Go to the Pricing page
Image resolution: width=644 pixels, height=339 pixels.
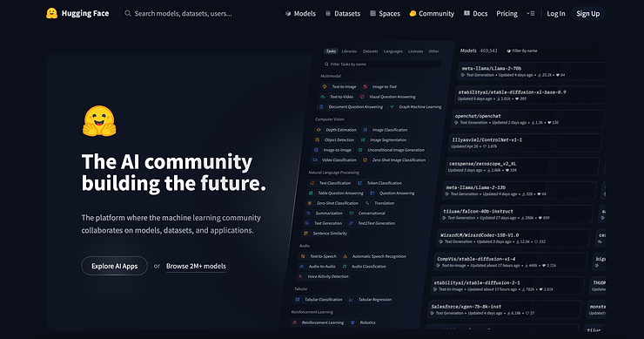(x=506, y=14)
